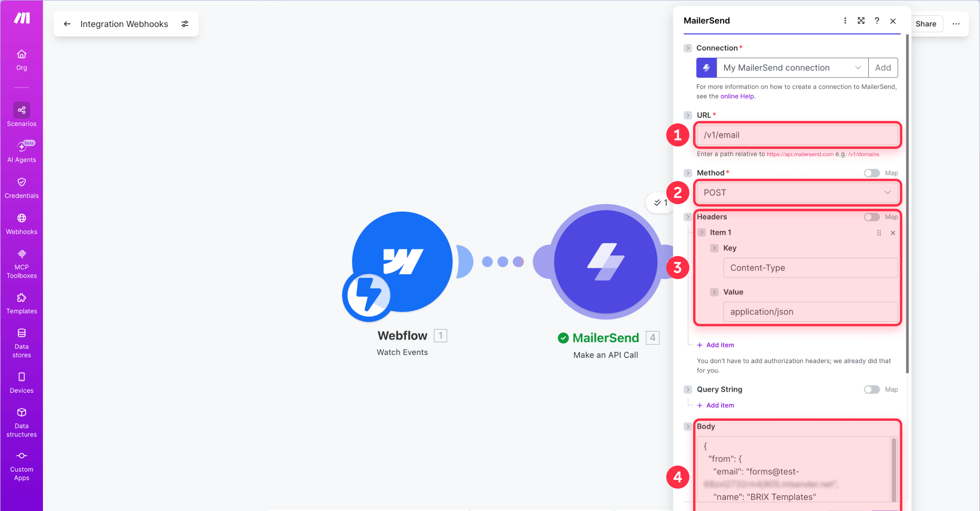
Task: Open scenario settings sliders icon
Action: click(x=185, y=24)
